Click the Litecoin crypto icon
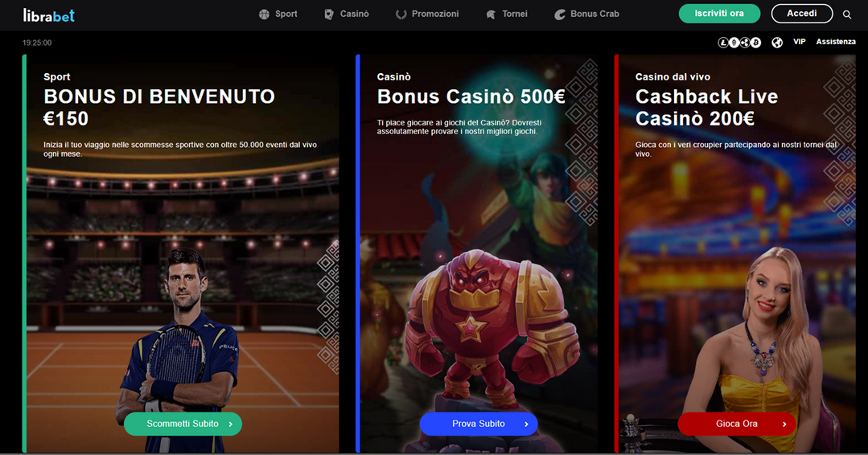The width and height of the screenshot is (868, 455). click(723, 43)
